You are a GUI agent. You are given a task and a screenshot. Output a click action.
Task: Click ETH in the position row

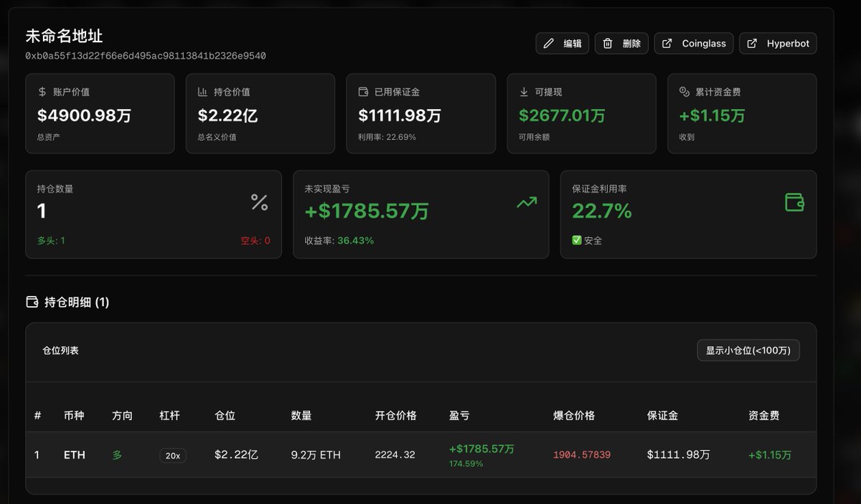pyautogui.click(x=75, y=455)
